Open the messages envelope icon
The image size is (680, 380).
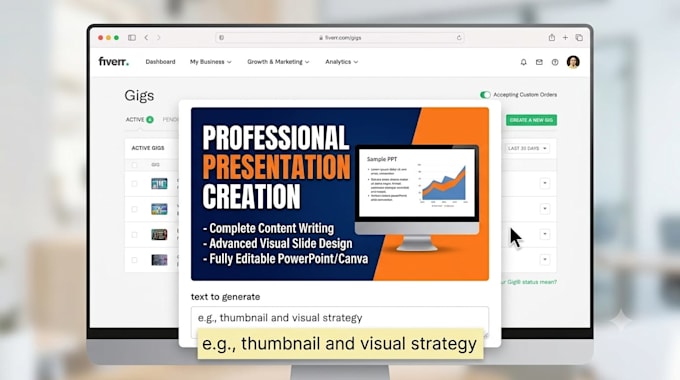tap(539, 62)
